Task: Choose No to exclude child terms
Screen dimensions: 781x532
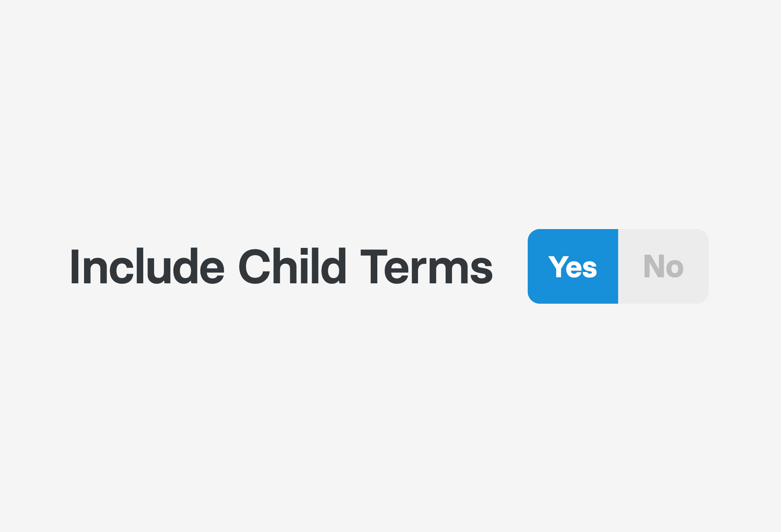Action: pos(663,266)
